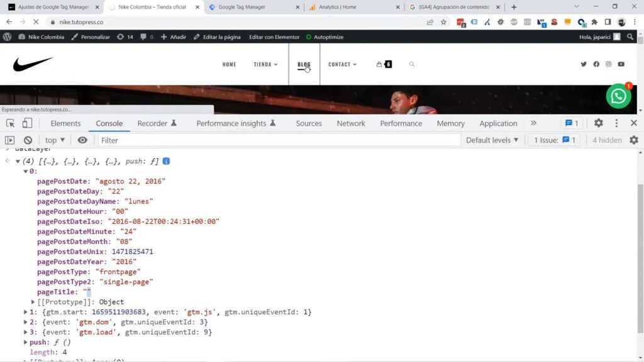
Task: Collapse the dataLayer array of 4 items
Action: pyautogui.click(x=18, y=162)
